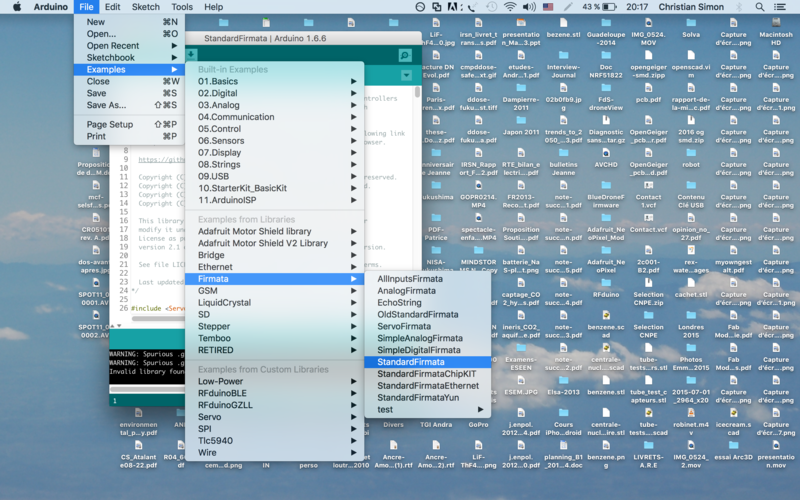
Task: Choose Close in File menu
Action: click(x=130, y=81)
